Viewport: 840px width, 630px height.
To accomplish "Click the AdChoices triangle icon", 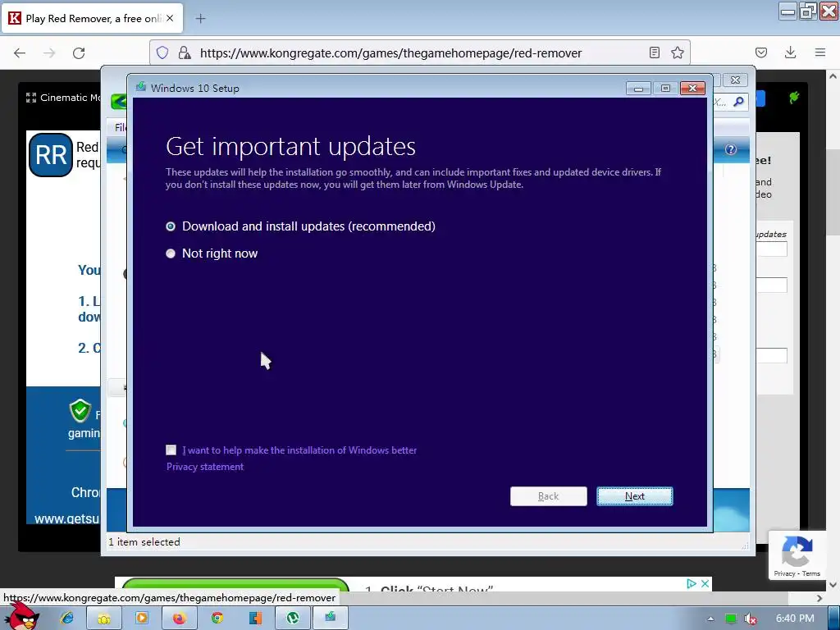I will (692, 583).
